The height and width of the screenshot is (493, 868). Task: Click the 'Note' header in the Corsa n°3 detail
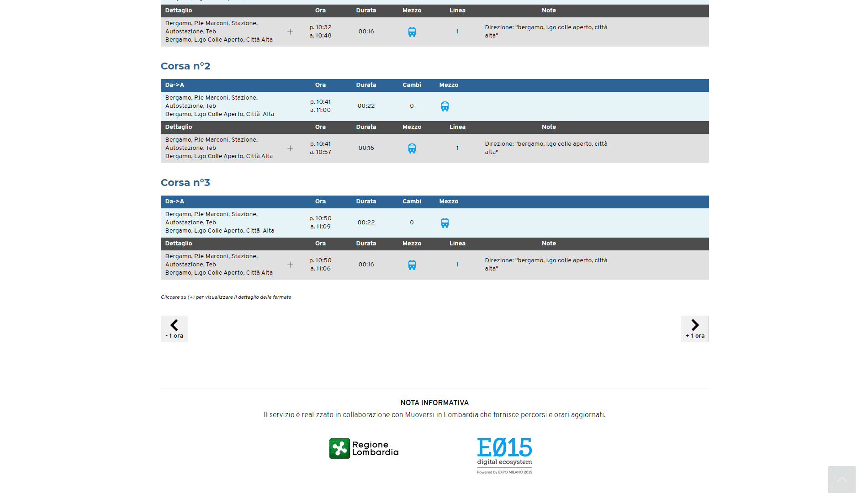[549, 244]
